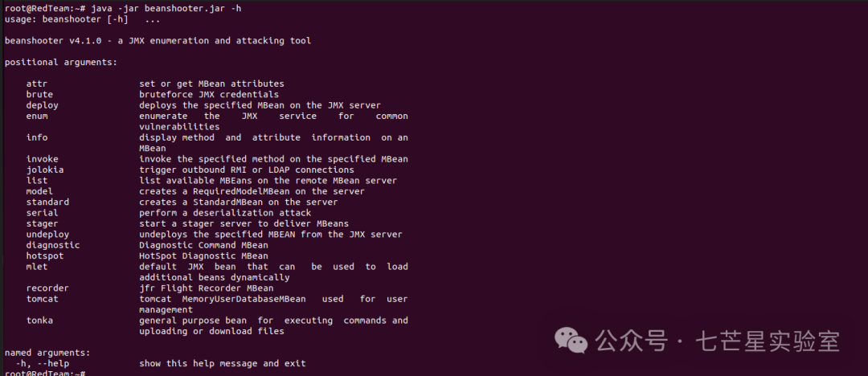Click the 'java -jar beanshooter.jar -h' command

coord(166,8)
